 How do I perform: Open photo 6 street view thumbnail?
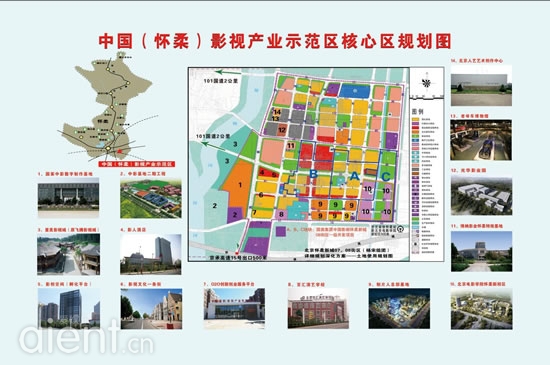[151, 309]
